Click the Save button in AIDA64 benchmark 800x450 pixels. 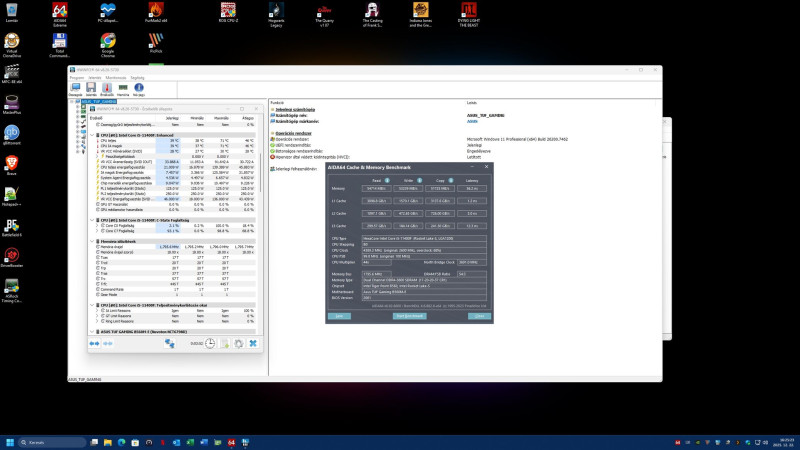point(339,316)
